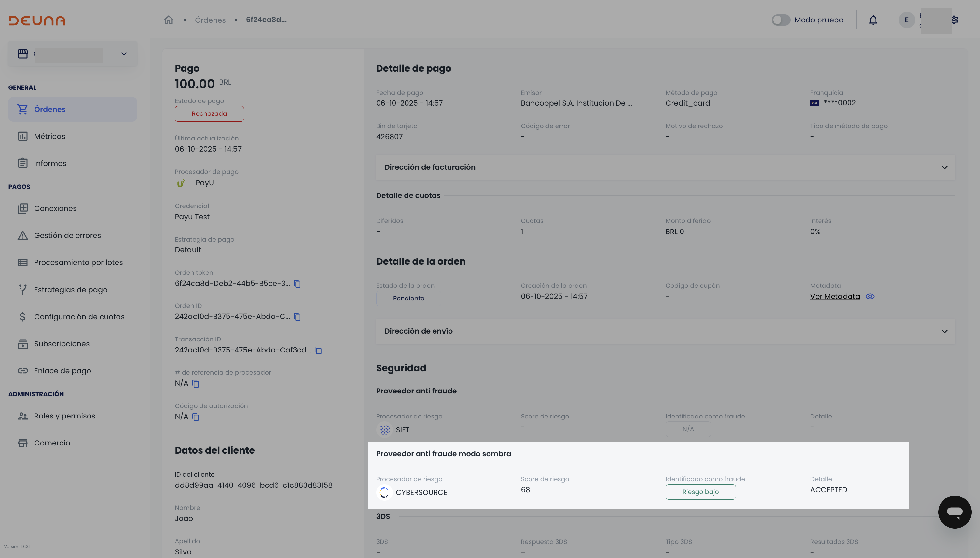
Task: Copy the código de autorización value
Action: coord(196,417)
